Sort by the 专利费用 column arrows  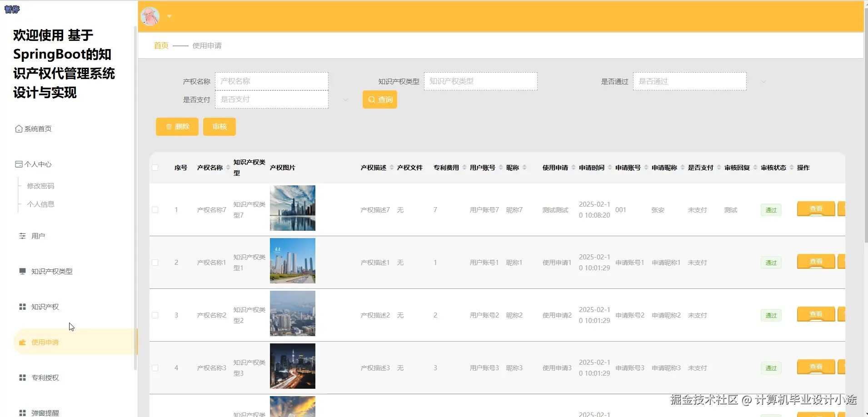click(x=464, y=168)
